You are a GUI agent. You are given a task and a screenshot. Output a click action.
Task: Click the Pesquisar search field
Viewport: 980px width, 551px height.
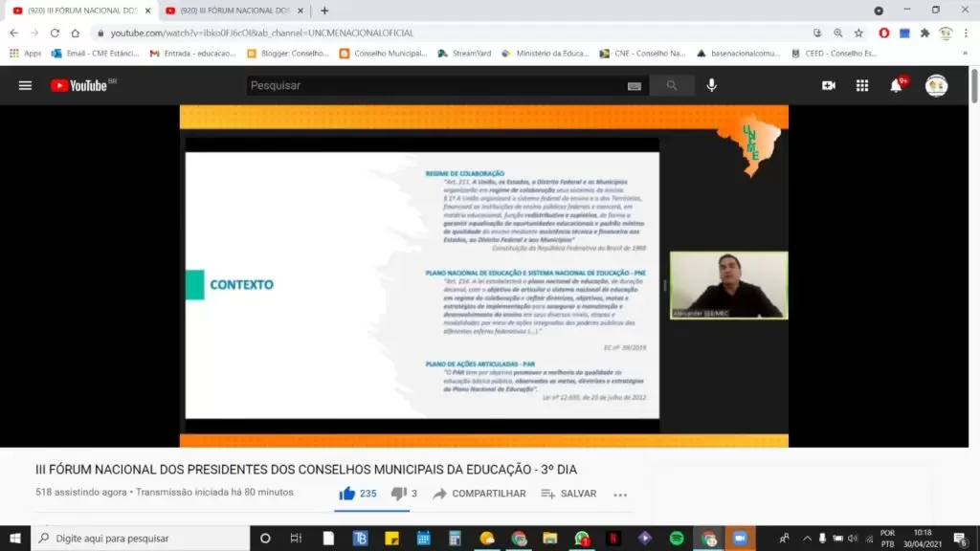point(431,85)
